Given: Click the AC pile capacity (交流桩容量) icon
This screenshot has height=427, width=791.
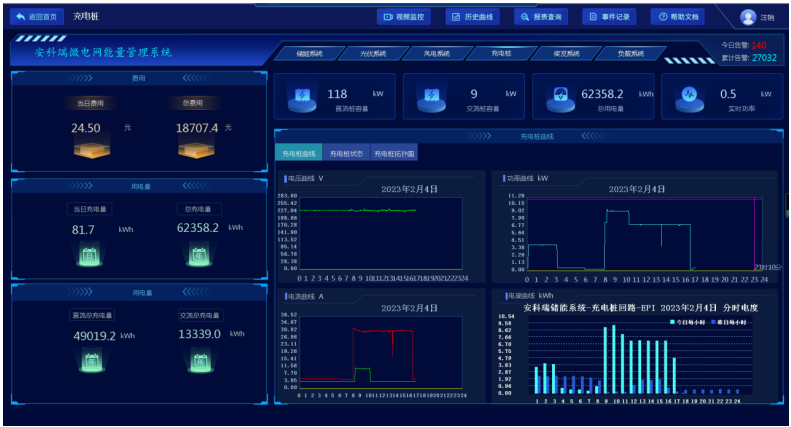Looking at the screenshot, I should point(430,98).
